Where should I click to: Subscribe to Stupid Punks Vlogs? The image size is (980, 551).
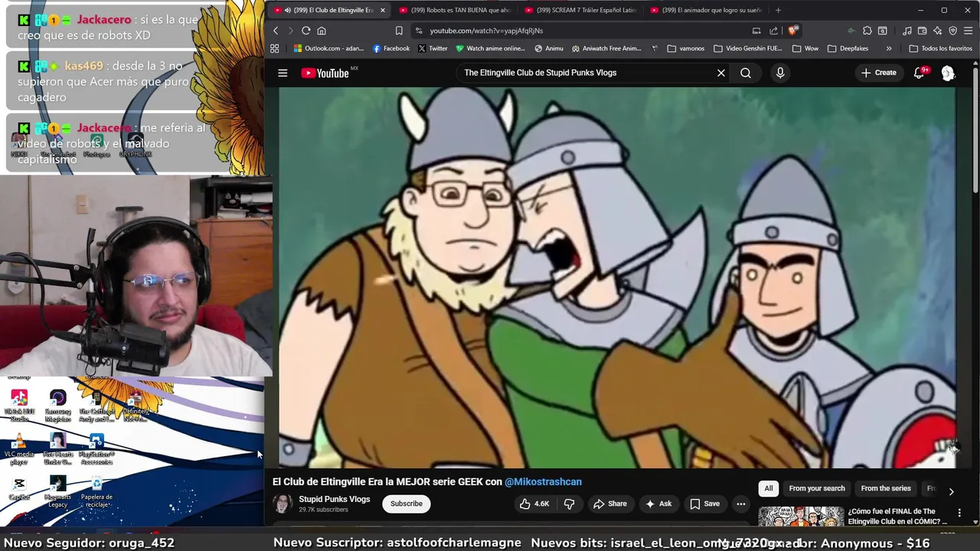click(x=407, y=504)
